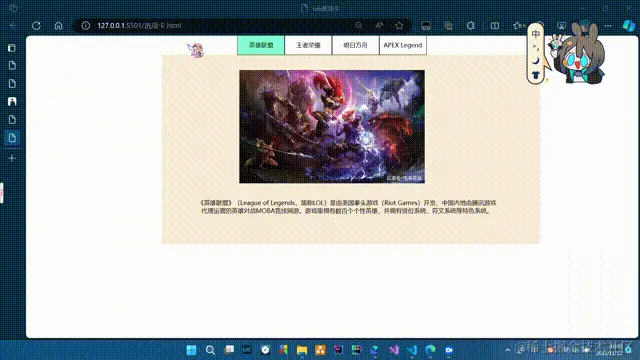Start read aloud from address bar
Viewport: 640px width, 360px height.
[379, 26]
